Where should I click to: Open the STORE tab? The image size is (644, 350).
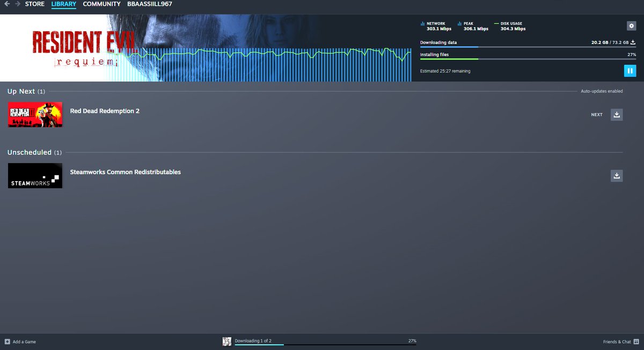pyautogui.click(x=35, y=4)
